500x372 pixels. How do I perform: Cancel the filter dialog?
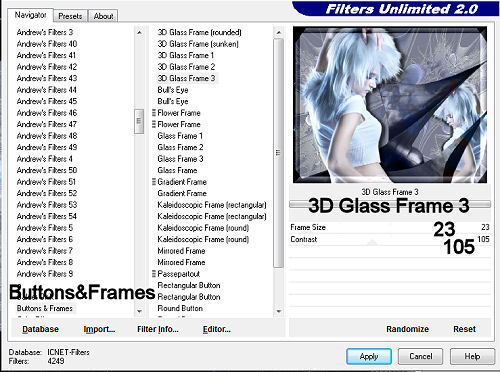[x=421, y=357]
